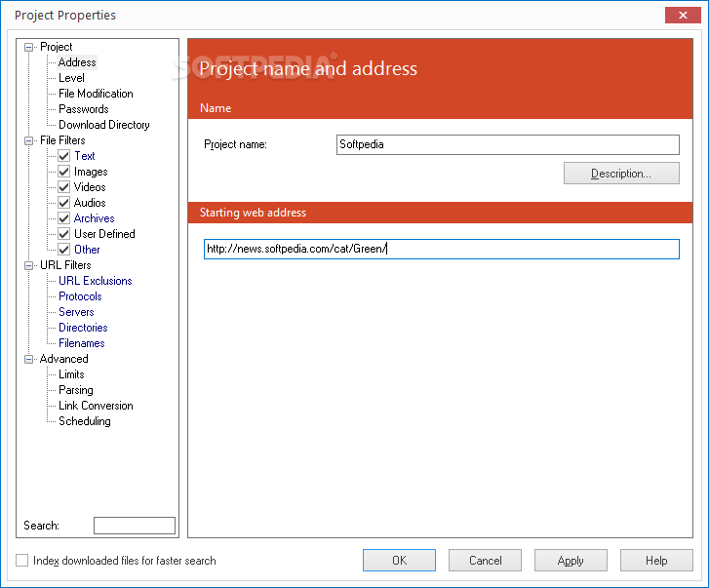This screenshot has height=588, width=709.
Task: Select the Audios filter label
Action: click(90, 203)
